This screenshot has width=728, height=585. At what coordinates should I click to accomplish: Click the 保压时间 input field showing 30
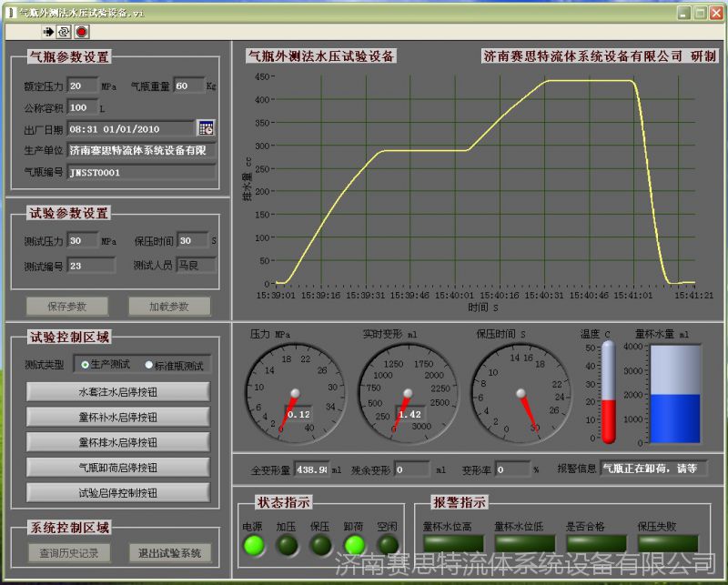pos(193,240)
